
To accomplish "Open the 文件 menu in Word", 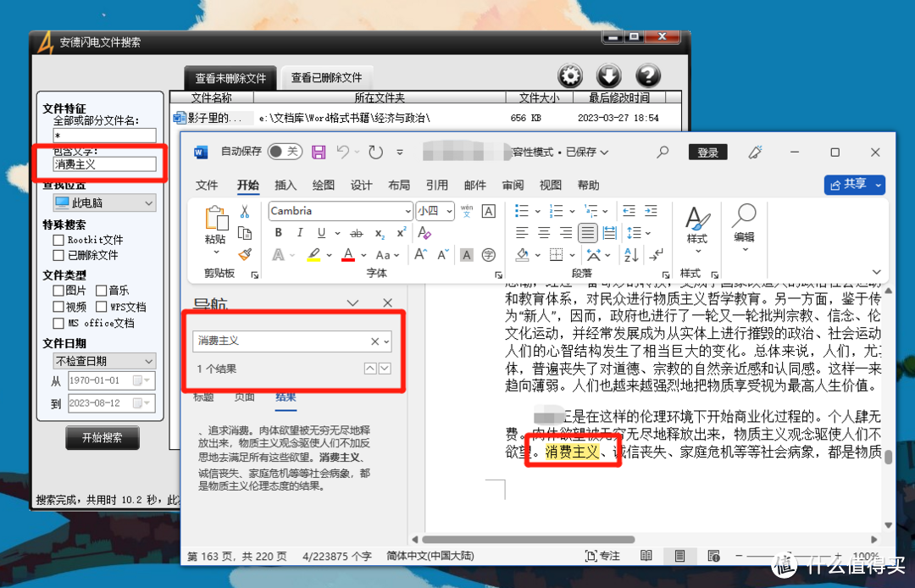I will click(207, 186).
